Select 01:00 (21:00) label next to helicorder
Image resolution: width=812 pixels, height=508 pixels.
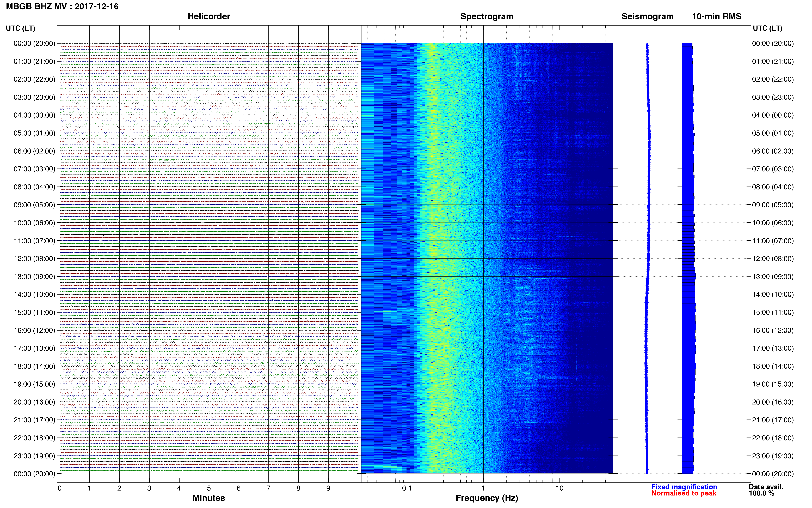(34, 62)
